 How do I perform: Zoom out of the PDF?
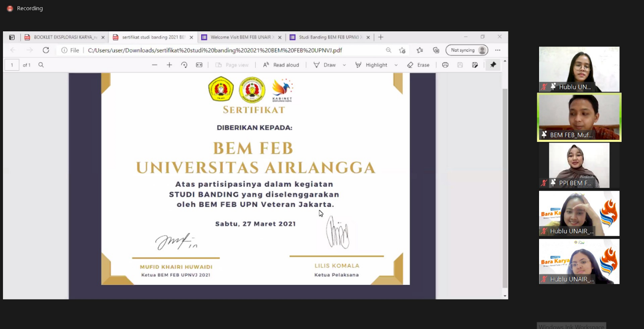(x=154, y=65)
